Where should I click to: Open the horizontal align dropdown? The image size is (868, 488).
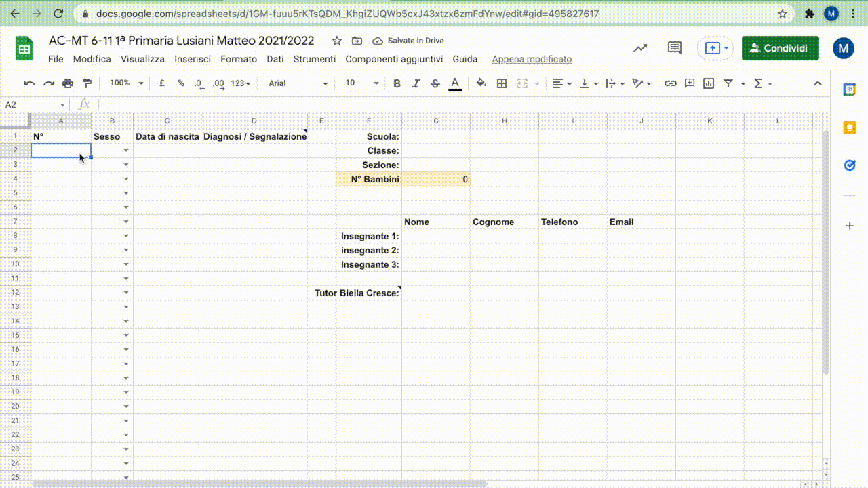[562, 83]
